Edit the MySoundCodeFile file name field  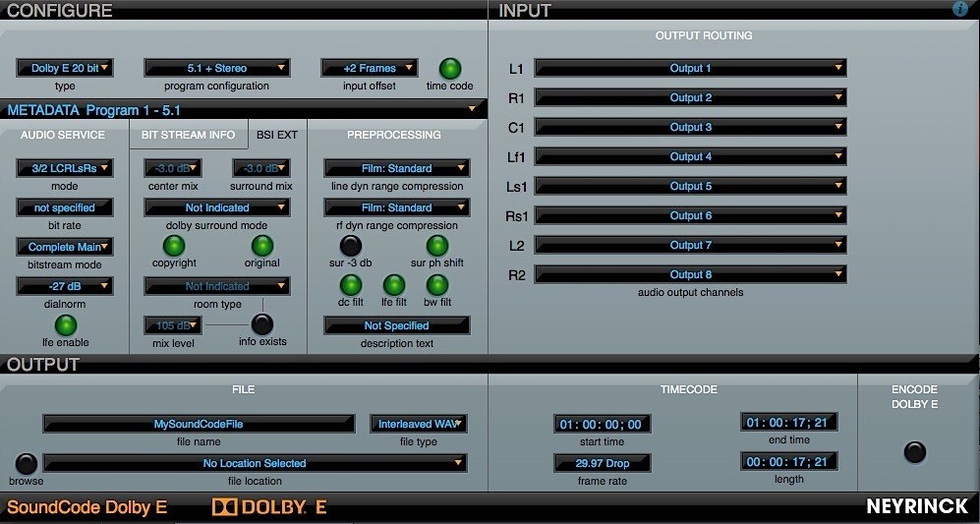pyautogui.click(x=199, y=424)
